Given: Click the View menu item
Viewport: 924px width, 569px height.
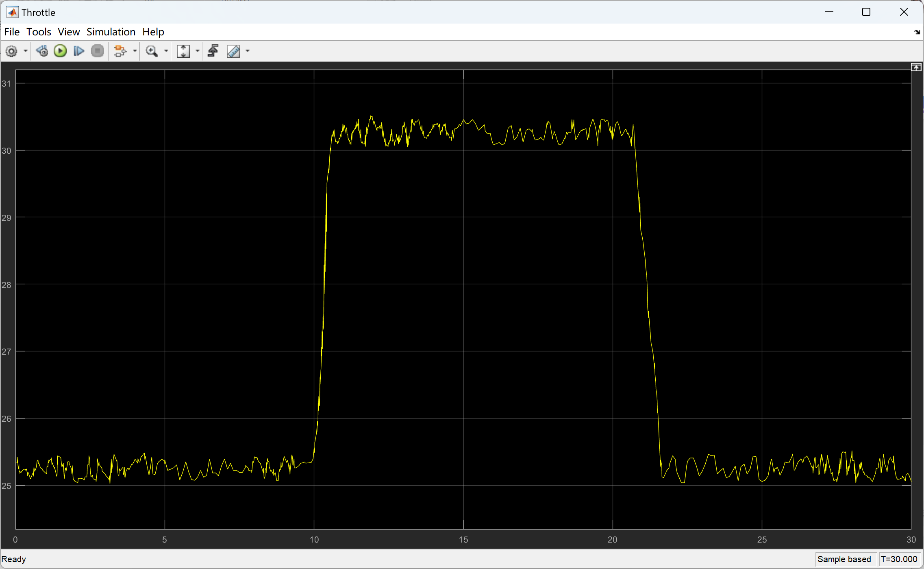Looking at the screenshot, I should point(68,32).
